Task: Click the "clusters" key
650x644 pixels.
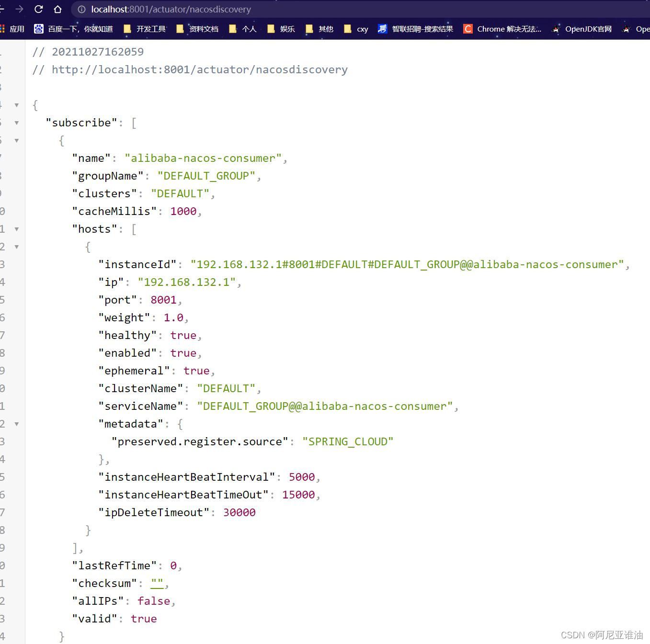Action: [x=104, y=193]
